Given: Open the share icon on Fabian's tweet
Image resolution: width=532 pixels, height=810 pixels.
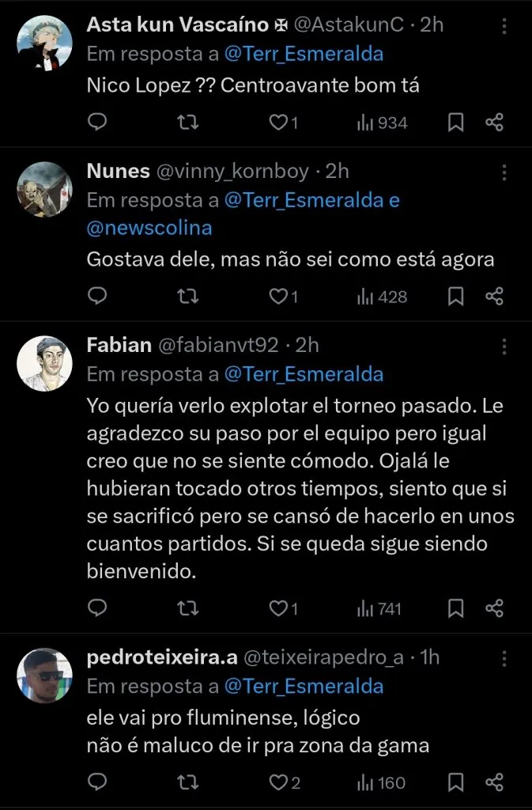Looking at the screenshot, I should point(494,609).
